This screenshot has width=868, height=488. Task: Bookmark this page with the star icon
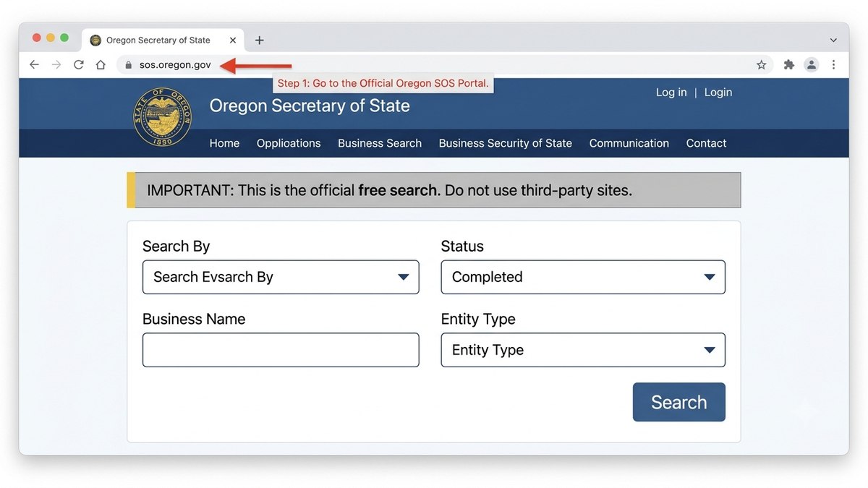coord(761,64)
